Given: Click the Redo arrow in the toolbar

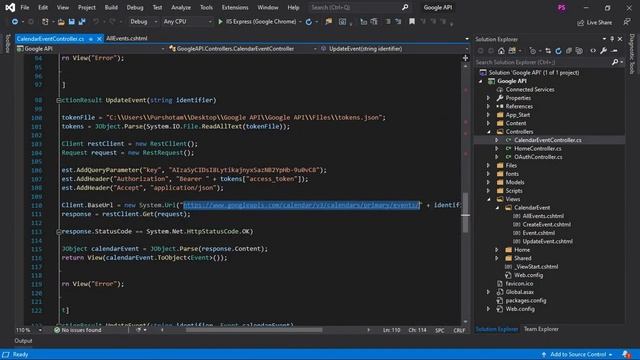Looking at the screenshot, I should click(x=112, y=22).
